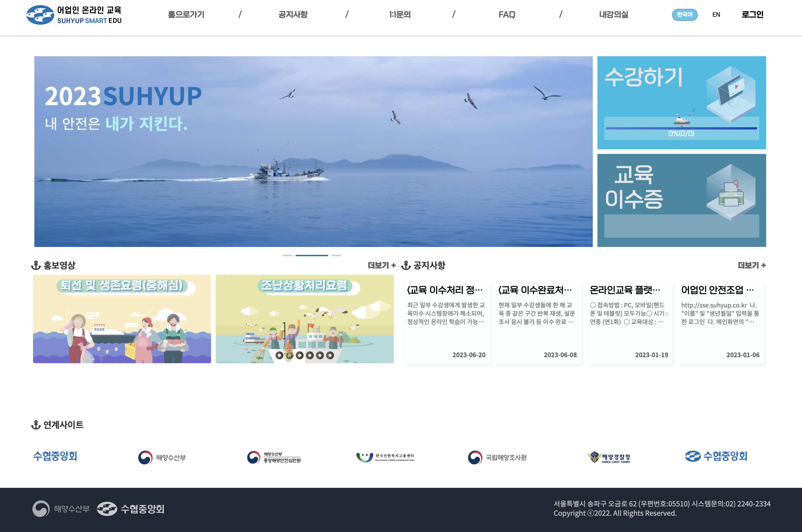The height and width of the screenshot is (532, 802).
Task: Select the third banner slide indicator
Action: 337,256
